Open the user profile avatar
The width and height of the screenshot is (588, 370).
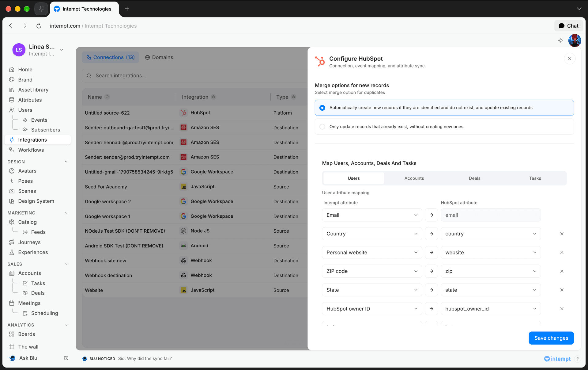point(575,40)
